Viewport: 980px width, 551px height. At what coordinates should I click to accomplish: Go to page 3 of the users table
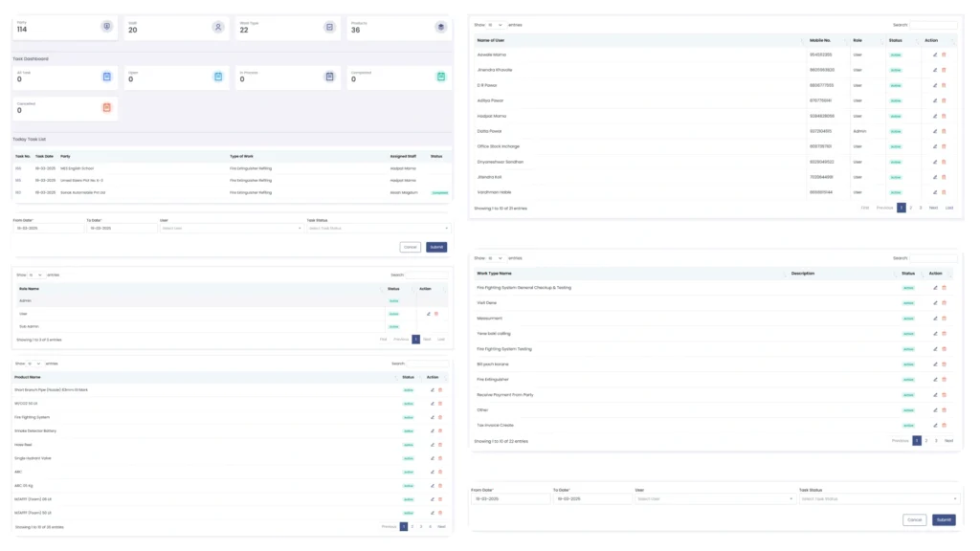pyautogui.click(x=921, y=208)
